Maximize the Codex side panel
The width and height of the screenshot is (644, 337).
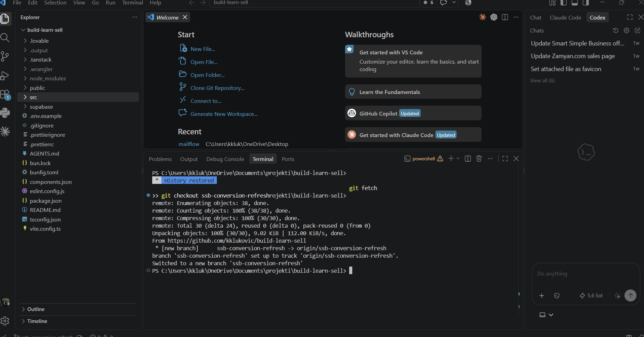point(630,17)
